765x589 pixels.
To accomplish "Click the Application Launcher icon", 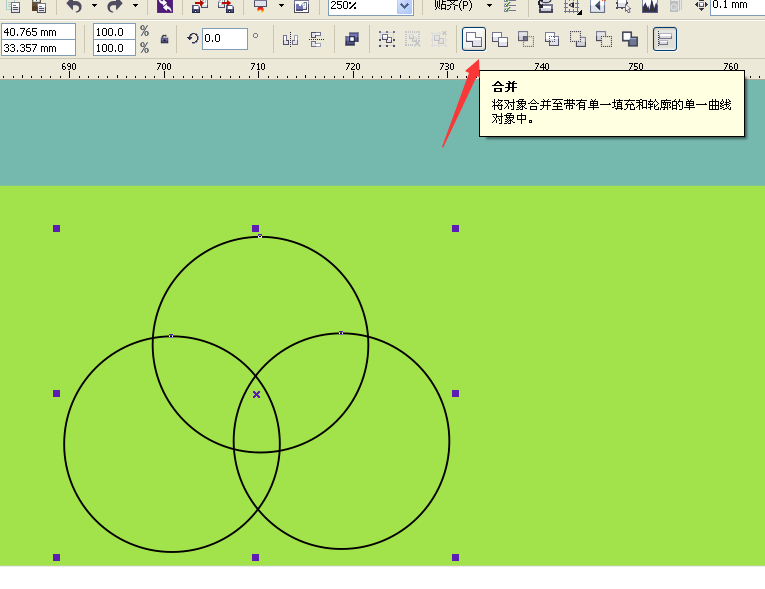I will tap(261, 6).
